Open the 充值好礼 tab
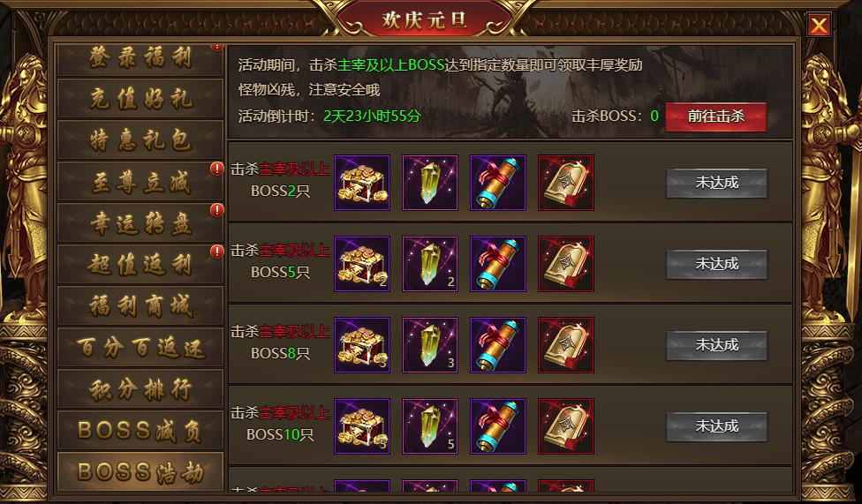This screenshot has height=504, width=862. click(x=140, y=99)
